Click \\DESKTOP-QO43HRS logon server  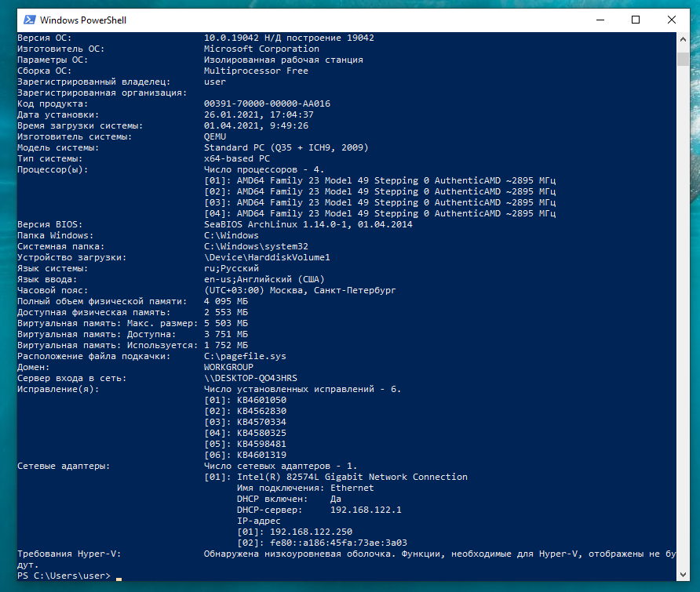coord(250,378)
